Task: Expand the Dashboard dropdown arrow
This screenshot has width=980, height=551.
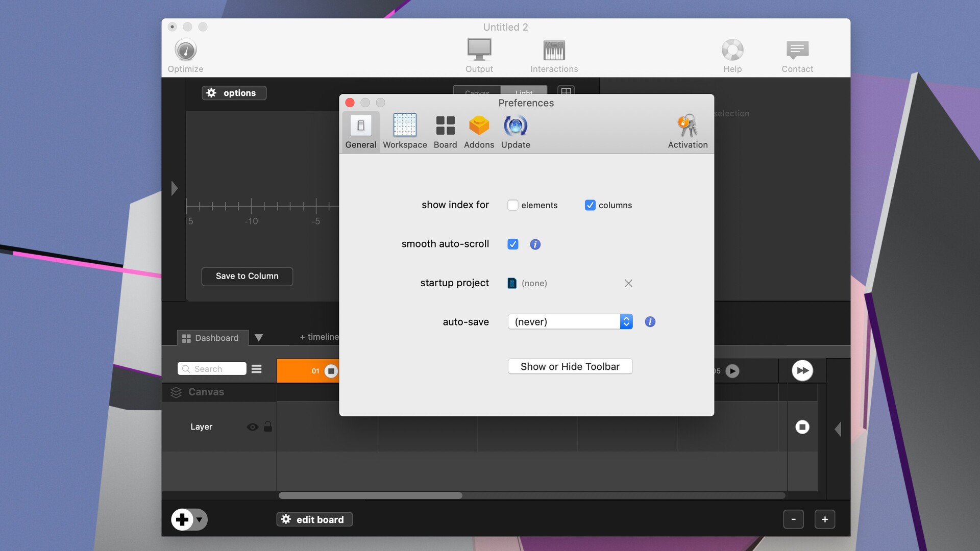Action: tap(259, 338)
